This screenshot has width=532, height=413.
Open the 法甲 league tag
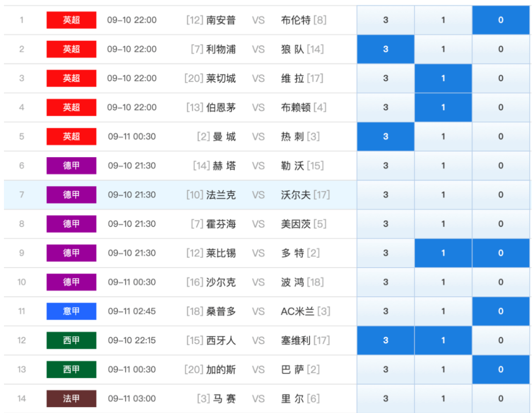click(71, 399)
